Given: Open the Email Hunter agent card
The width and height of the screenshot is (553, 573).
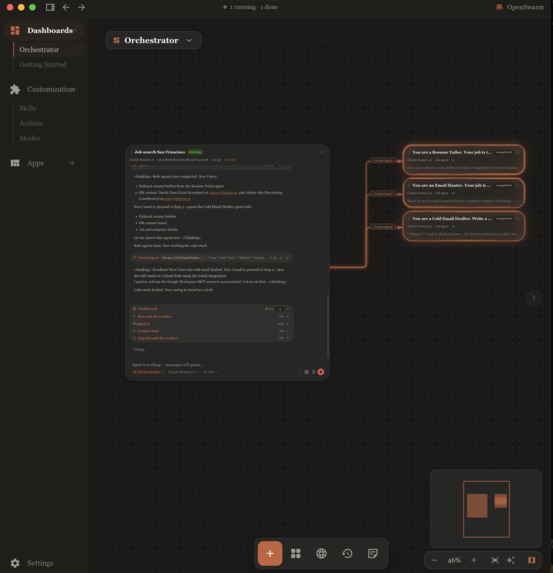Looking at the screenshot, I should [x=463, y=193].
